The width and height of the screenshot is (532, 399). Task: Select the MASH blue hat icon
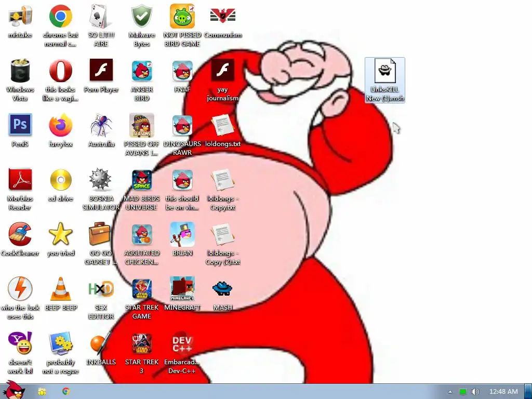[223, 289]
